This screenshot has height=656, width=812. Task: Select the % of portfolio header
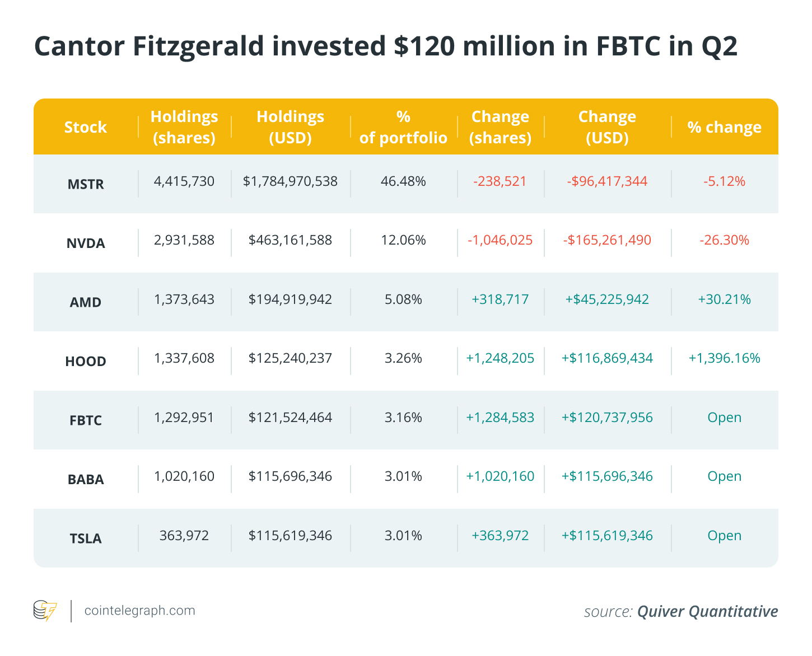pos(403,127)
